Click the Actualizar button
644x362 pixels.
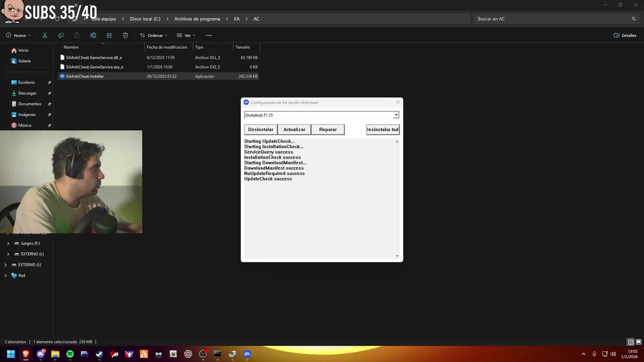tap(294, 129)
